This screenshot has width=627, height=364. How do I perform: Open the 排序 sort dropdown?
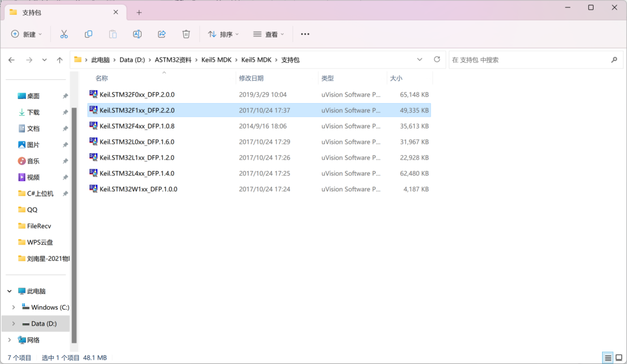tap(223, 35)
